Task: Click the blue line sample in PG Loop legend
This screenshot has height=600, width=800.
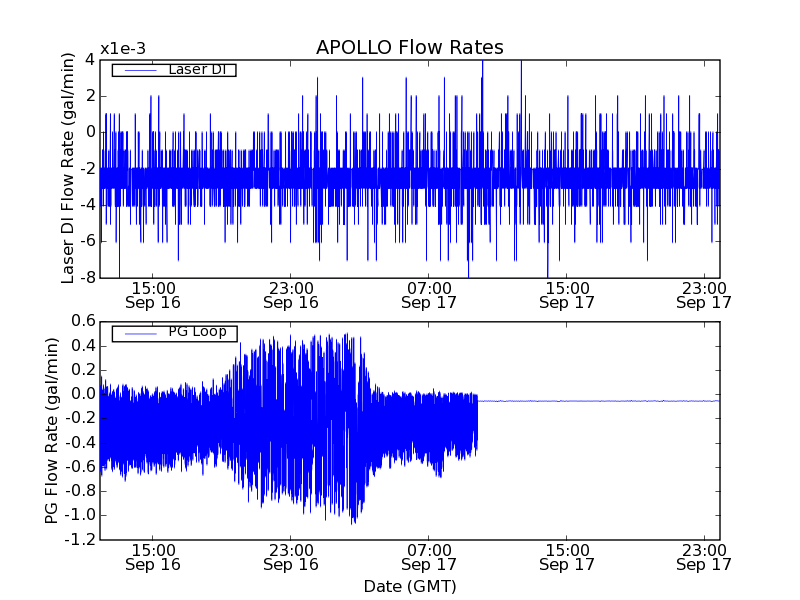Action: tap(141, 334)
